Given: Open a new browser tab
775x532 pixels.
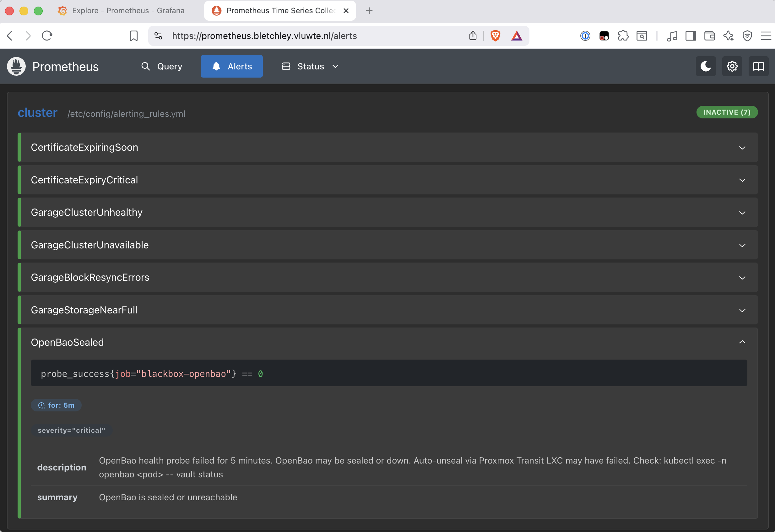Looking at the screenshot, I should 369,11.
